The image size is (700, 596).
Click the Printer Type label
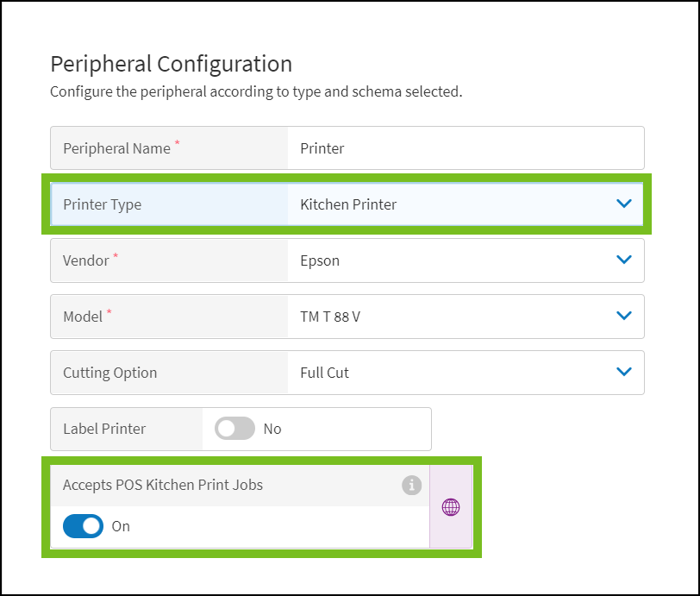pyautogui.click(x=102, y=204)
